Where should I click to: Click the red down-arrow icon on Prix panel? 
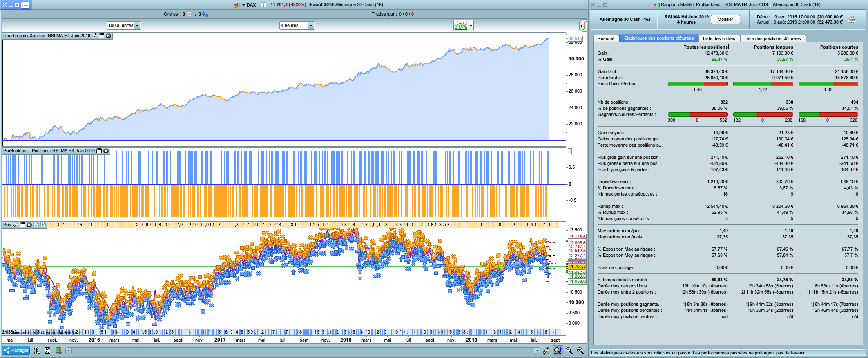pyautogui.click(x=36, y=225)
